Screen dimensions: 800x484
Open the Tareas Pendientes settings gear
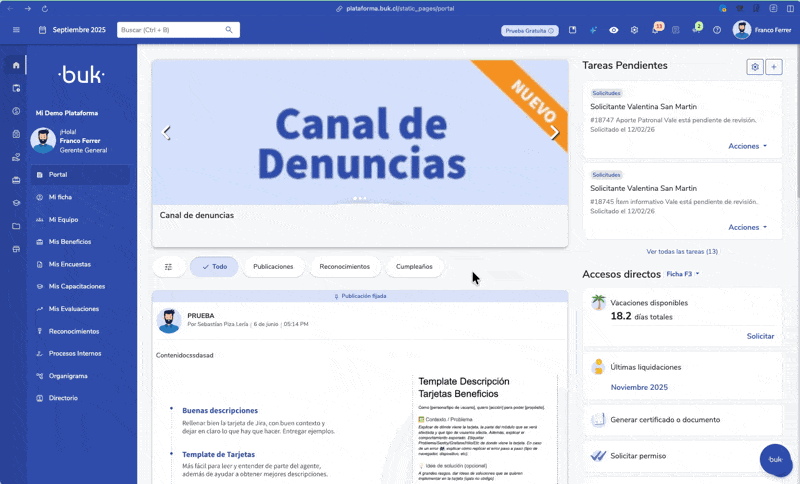click(755, 67)
